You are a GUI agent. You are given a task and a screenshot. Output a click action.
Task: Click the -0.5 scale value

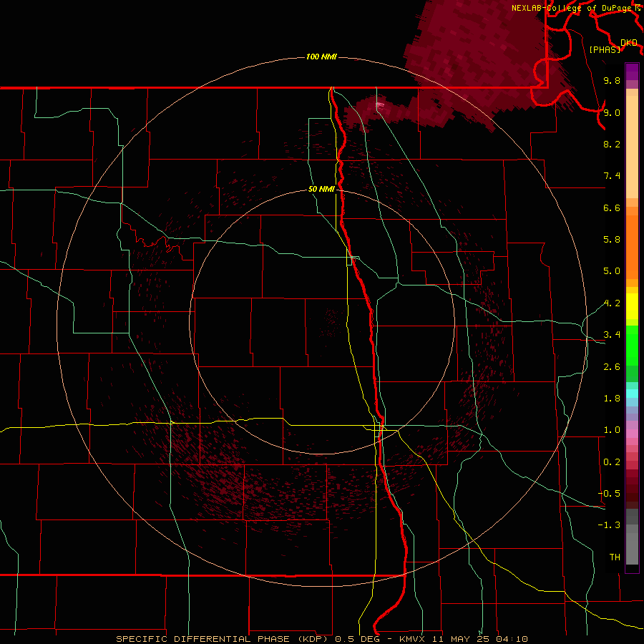[609, 494]
